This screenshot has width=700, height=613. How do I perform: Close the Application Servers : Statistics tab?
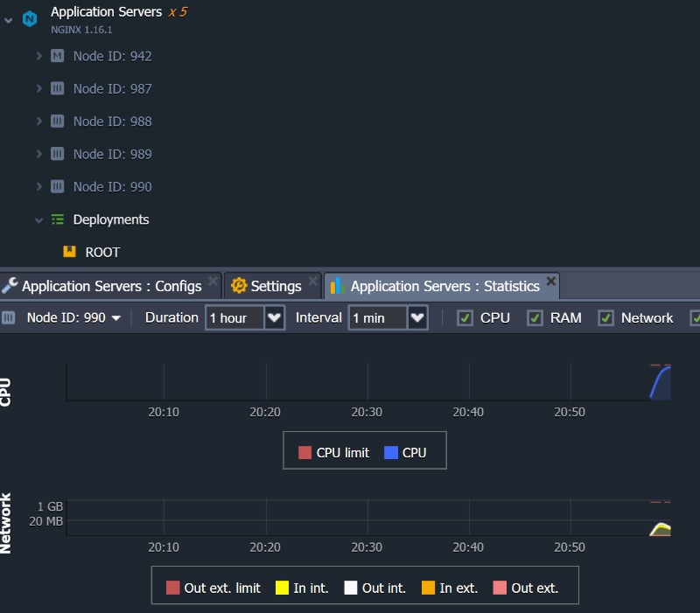tap(550, 281)
